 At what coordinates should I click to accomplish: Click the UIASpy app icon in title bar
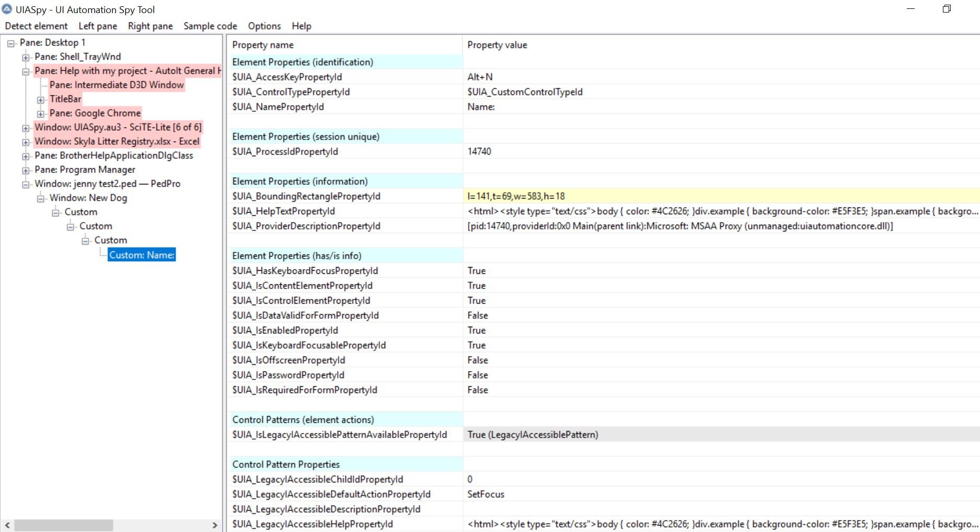[7, 9]
